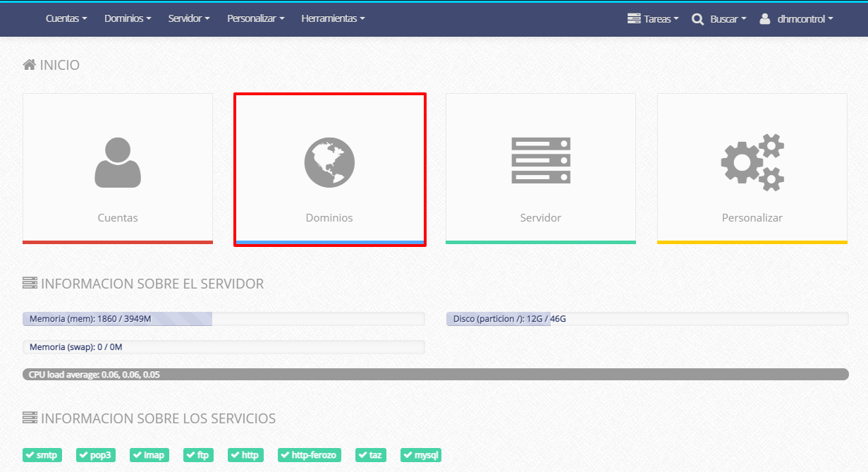This screenshot has width=868, height=472.
Task: Click the Tareas list icon in navbar
Action: click(x=634, y=19)
